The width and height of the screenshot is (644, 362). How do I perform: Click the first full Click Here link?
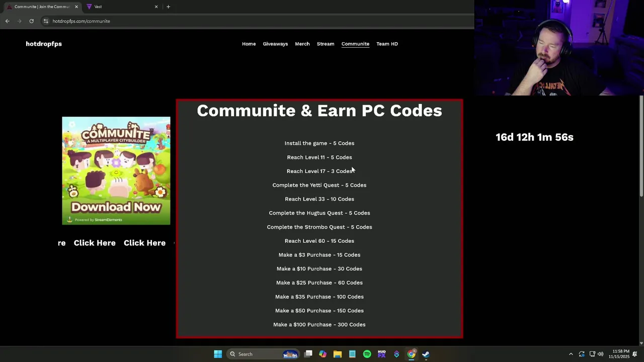tap(95, 243)
